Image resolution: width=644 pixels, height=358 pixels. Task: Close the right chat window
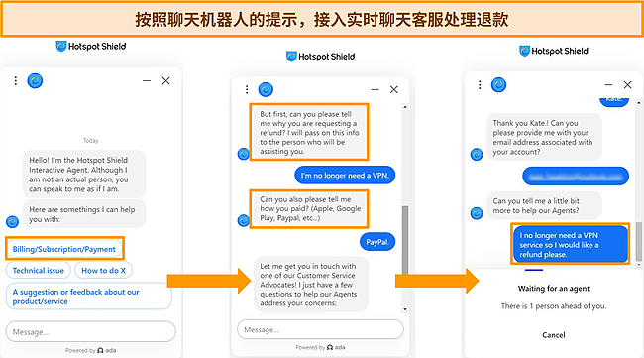pyautogui.click(x=627, y=85)
